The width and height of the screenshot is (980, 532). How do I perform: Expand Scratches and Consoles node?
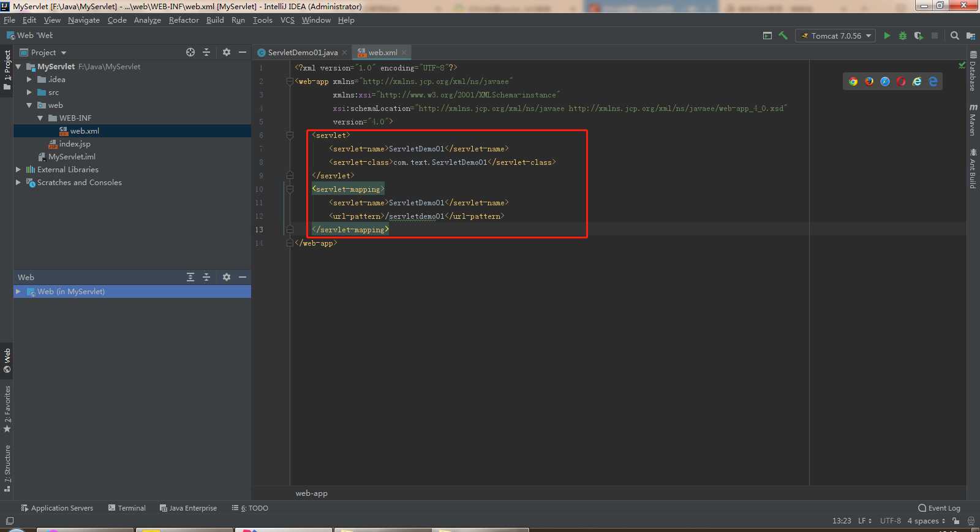18,183
